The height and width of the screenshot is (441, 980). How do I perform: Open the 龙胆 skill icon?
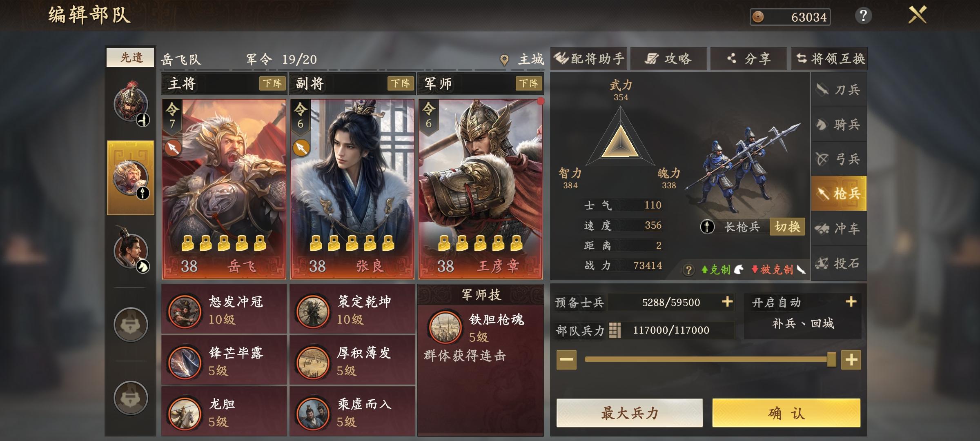tap(185, 413)
